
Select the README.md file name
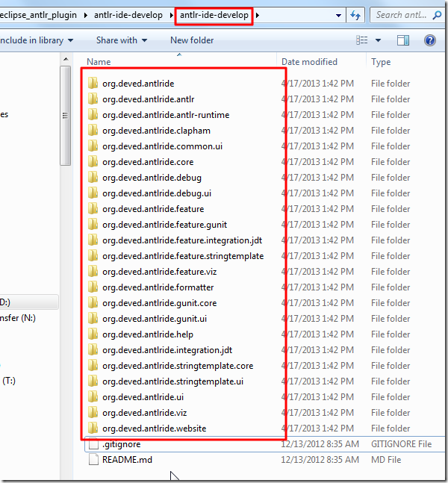(127, 460)
